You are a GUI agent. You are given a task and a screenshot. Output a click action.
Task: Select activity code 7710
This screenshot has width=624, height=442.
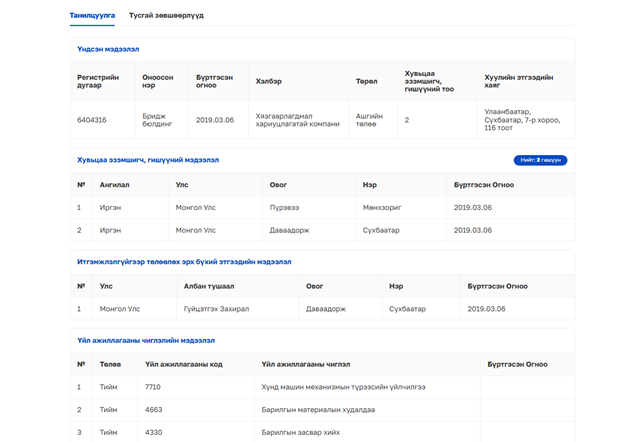point(153,387)
